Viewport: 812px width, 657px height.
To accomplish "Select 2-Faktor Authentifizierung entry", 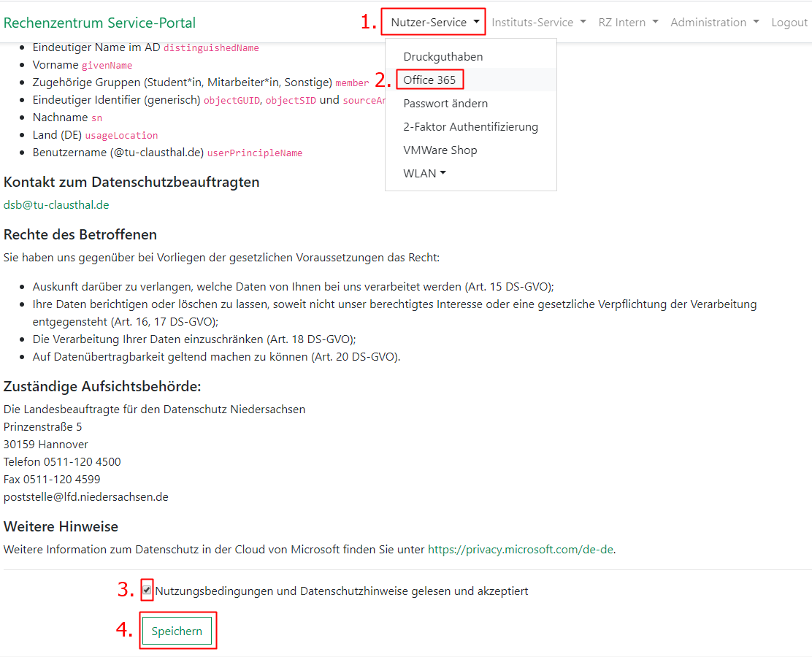I will point(470,126).
